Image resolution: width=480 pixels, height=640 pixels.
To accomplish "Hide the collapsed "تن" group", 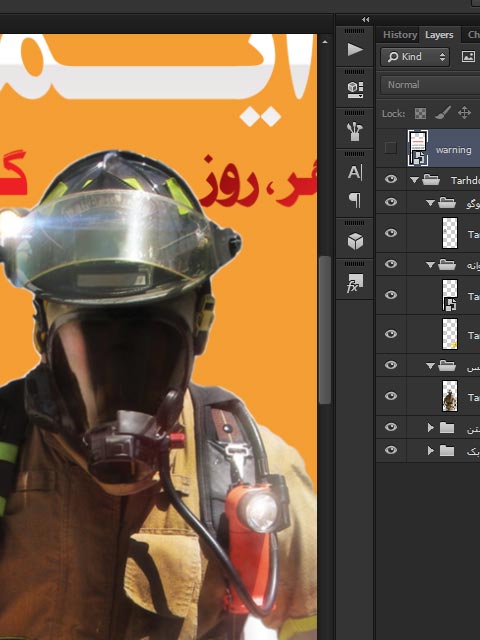I will click(391, 427).
